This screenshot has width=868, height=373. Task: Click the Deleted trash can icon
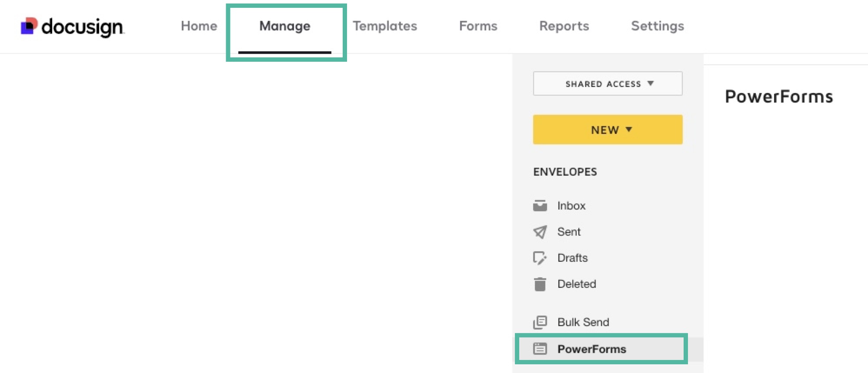540,284
